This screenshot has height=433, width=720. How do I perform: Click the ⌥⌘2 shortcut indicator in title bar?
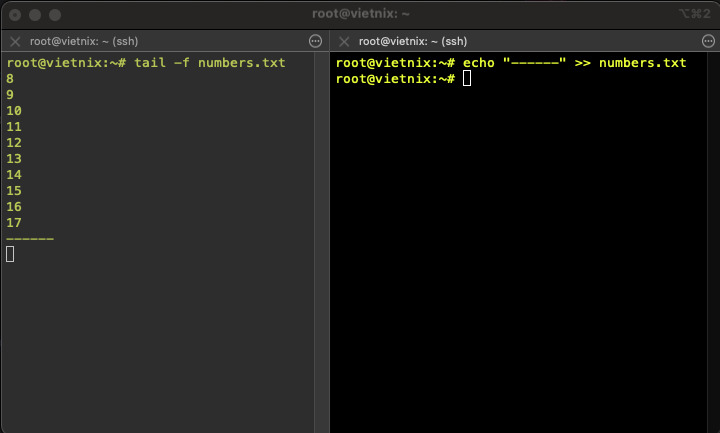[694, 14]
